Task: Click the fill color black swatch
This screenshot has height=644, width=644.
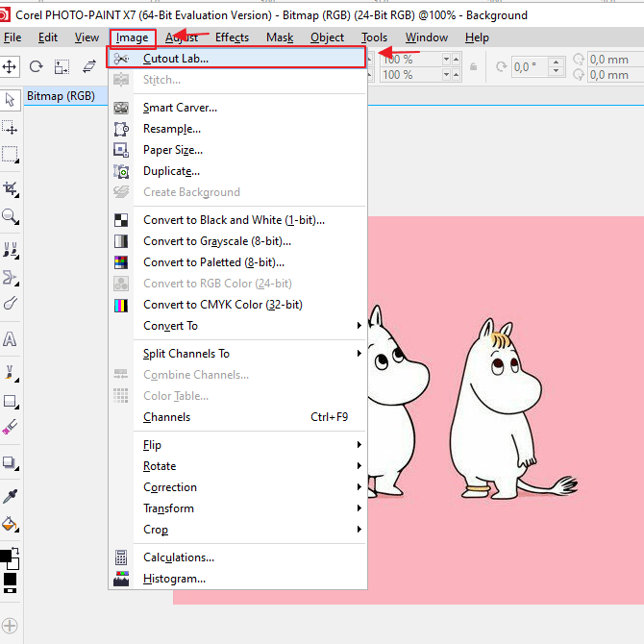Action: point(10,579)
